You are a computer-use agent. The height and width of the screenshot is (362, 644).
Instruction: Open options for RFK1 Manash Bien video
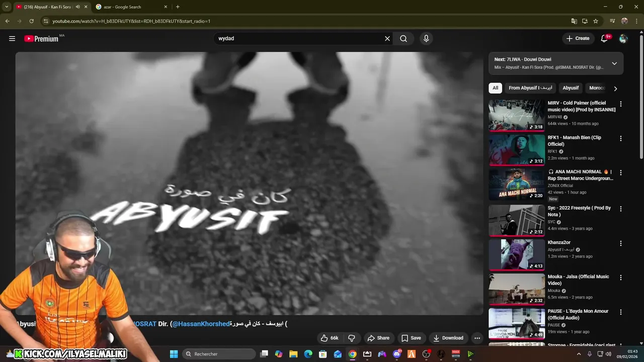click(x=620, y=138)
